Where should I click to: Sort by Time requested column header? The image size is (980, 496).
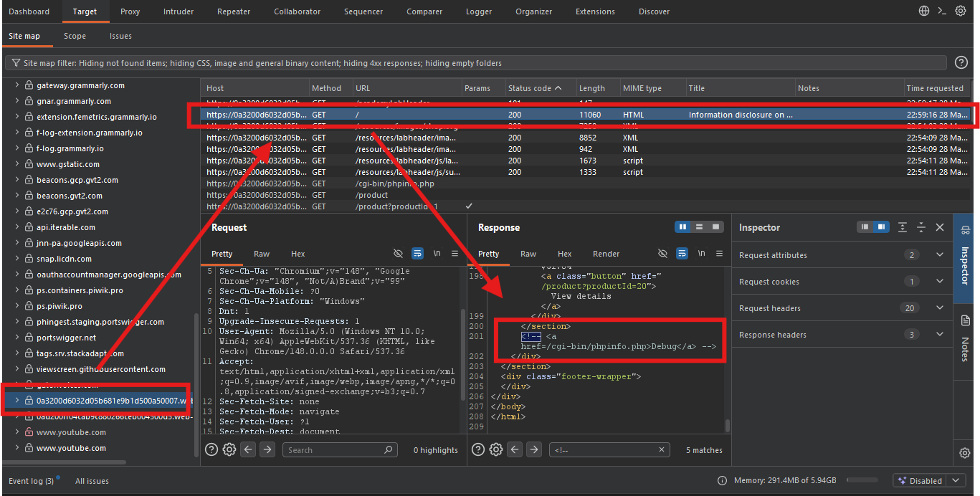pos(935,88)
